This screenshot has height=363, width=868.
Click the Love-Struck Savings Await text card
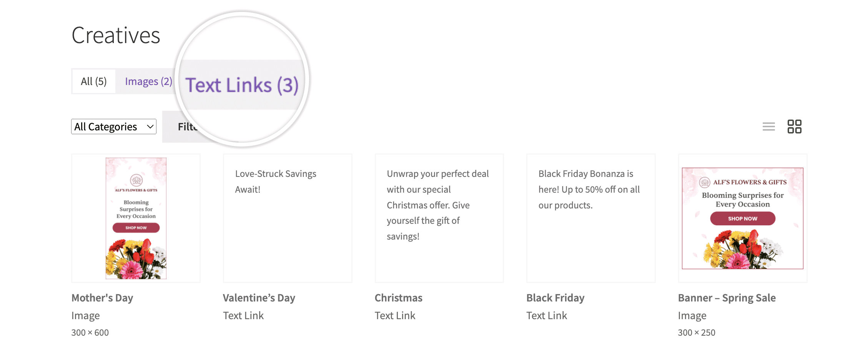click(x=288, y=218)
